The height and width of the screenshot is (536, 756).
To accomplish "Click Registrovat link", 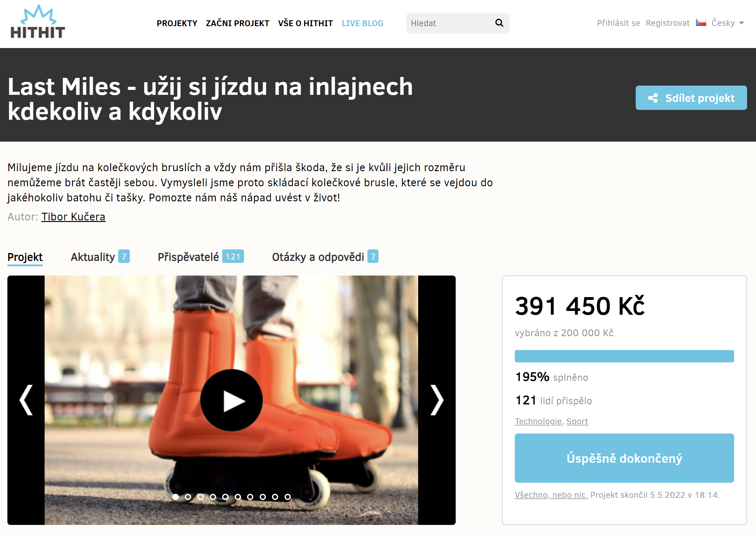I will (x=667, y=23).
